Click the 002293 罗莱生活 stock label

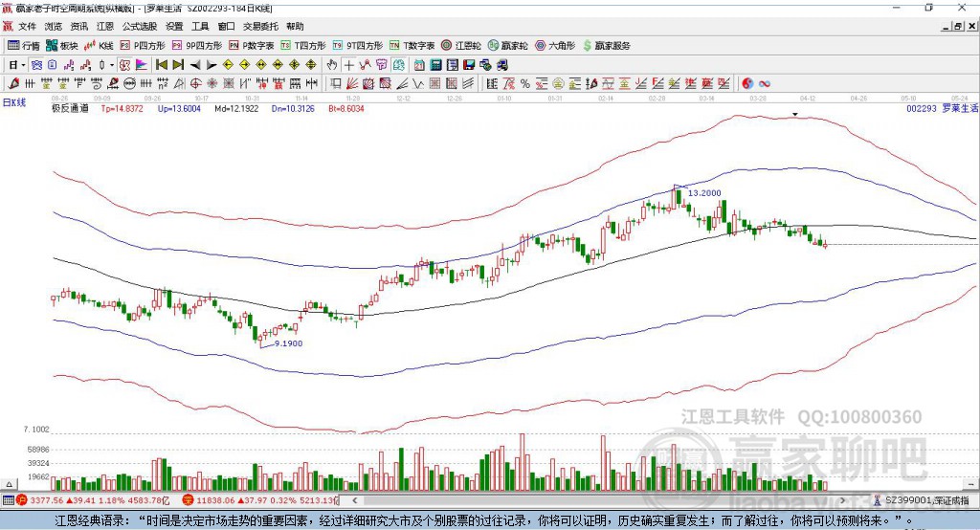click(942, 108)
